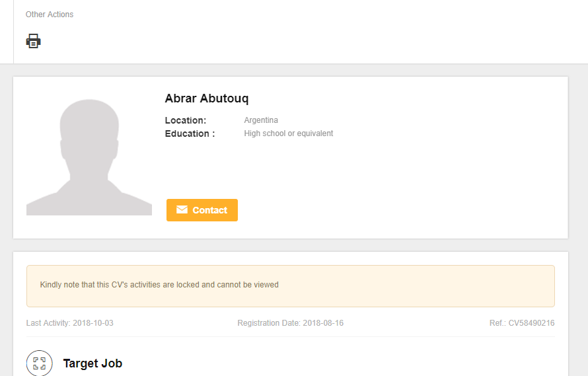Click the circular Target Job focus icon
Screen dimensions: 588x376
coord(40,363)
